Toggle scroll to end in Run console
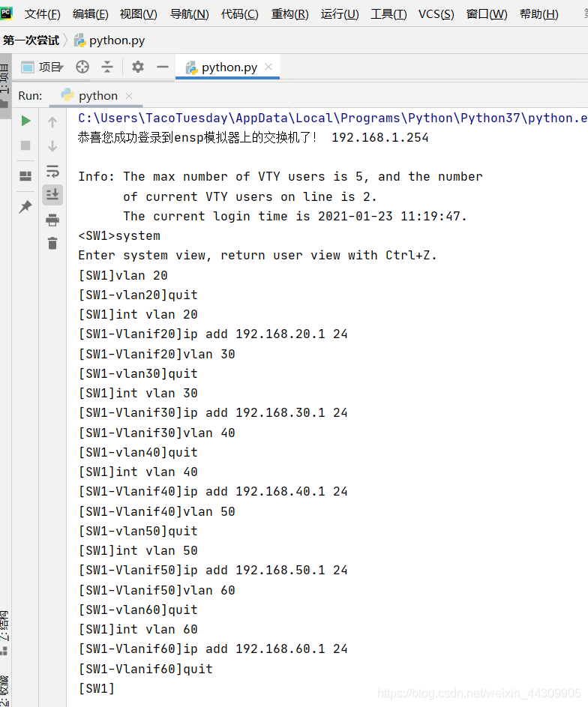Image resolution: width=588 pixels, height=707 pixels. pyautogui.click(x=52, y=195)
